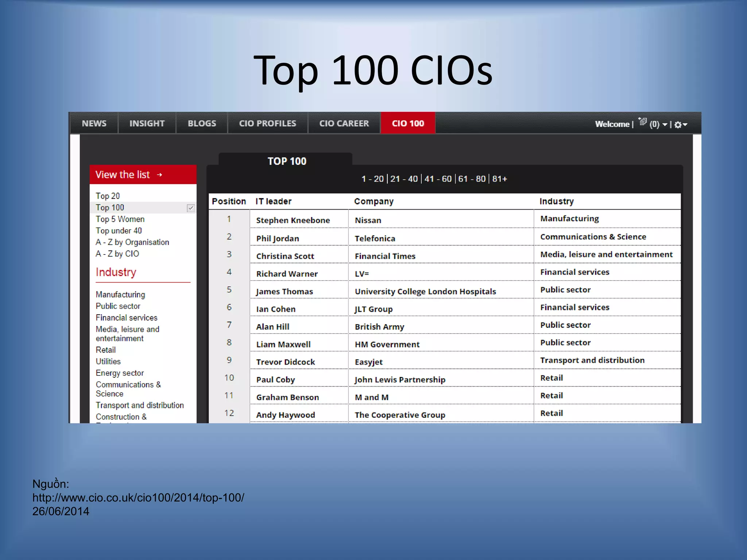Screen dimensions: 747x560
Task: Click the bookmarks folder icon beside Welcome
Action: click(x=643, y=122)
